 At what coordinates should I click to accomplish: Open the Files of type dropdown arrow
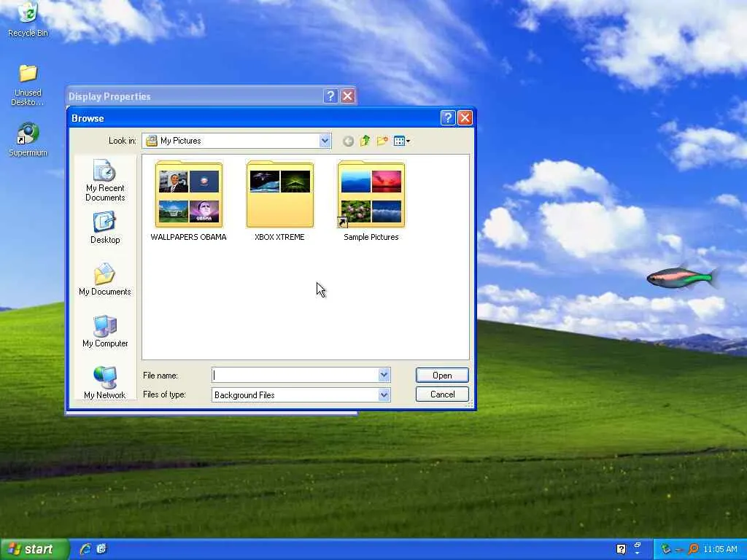[384, 394]
